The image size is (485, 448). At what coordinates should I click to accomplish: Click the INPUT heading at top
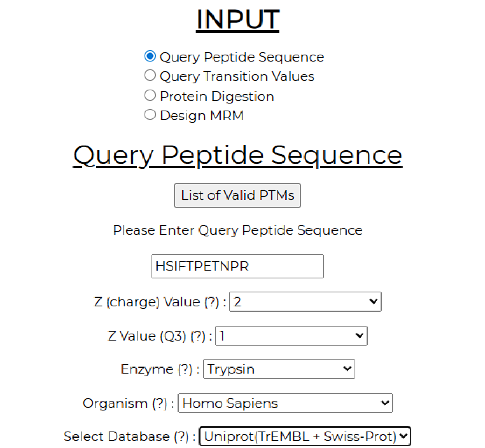(238, 19)
